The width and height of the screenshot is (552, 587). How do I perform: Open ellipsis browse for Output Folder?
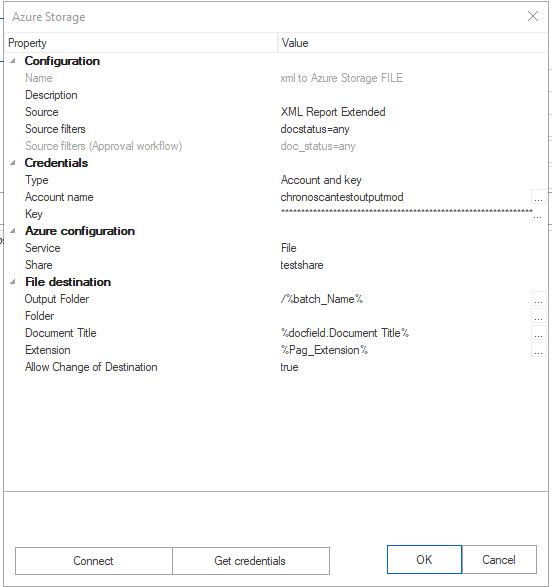tap(539, 299)
